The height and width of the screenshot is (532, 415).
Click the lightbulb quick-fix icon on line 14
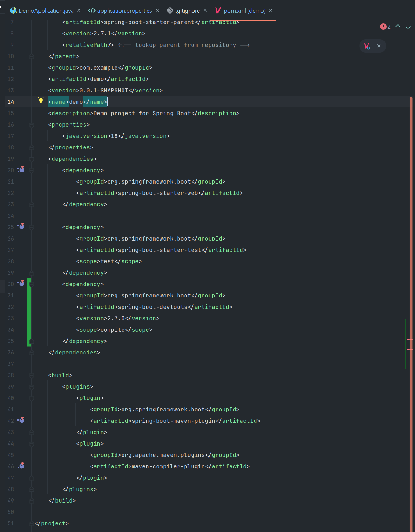[41, 100]
